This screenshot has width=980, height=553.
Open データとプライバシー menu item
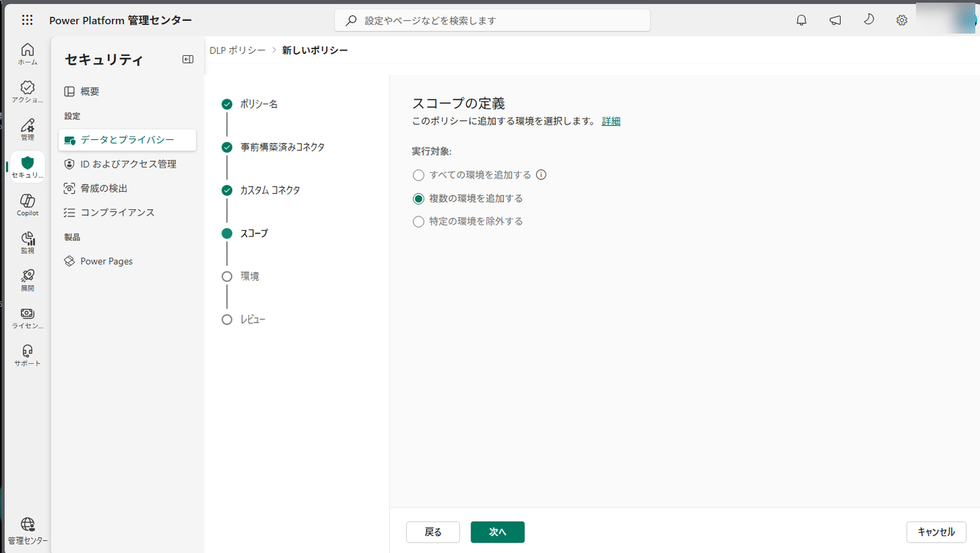[x=127, y=140]
